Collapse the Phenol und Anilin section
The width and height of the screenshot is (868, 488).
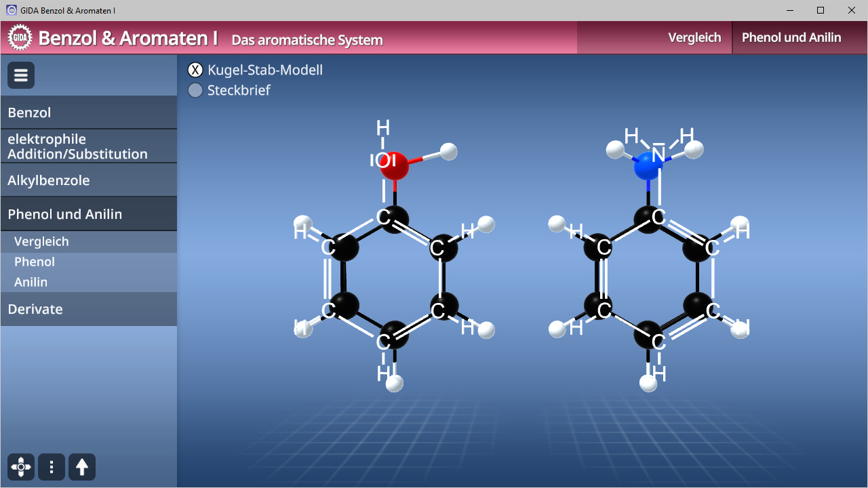pyautogui.click(x=88, y=214)
